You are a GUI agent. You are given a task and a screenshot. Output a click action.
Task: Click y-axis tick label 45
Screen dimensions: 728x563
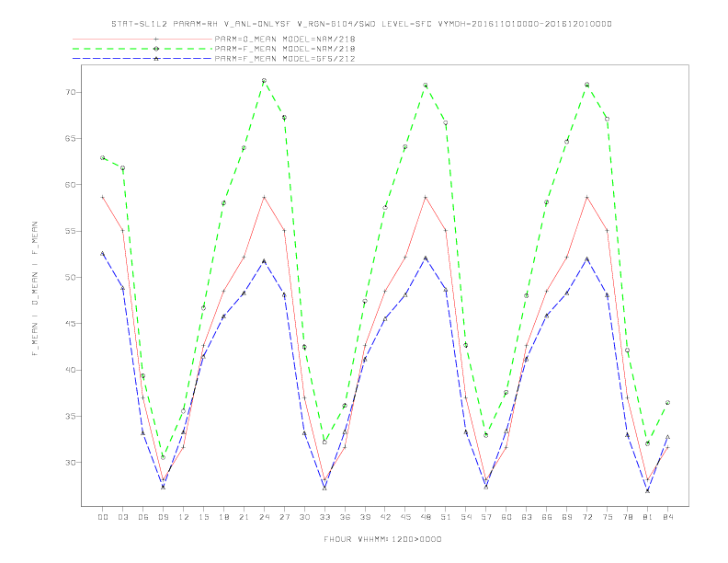tap(70, 324)
